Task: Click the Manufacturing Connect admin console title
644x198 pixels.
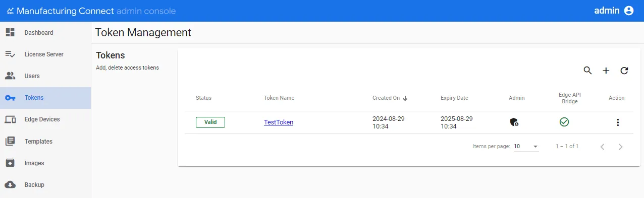Action: (96, 11)
